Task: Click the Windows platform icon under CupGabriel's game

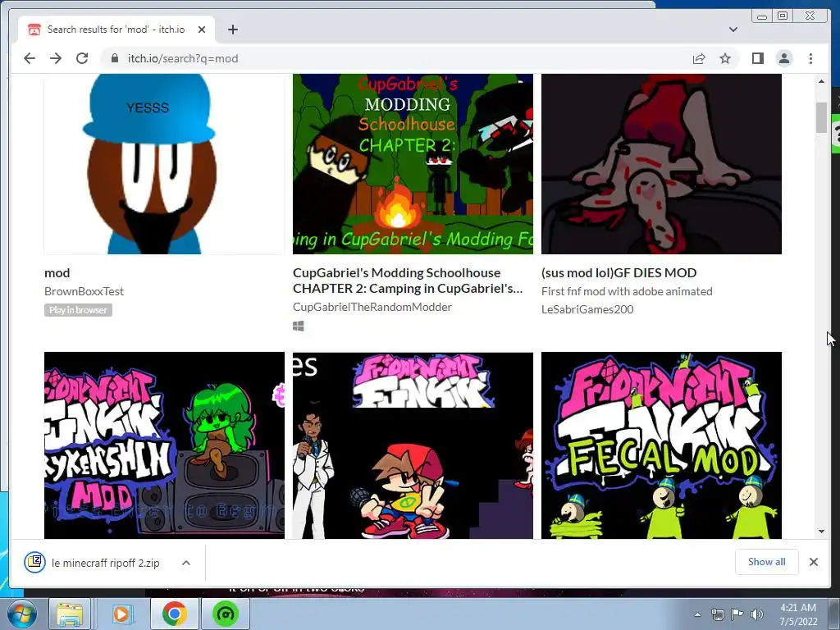Action: [x=299, y=326]
